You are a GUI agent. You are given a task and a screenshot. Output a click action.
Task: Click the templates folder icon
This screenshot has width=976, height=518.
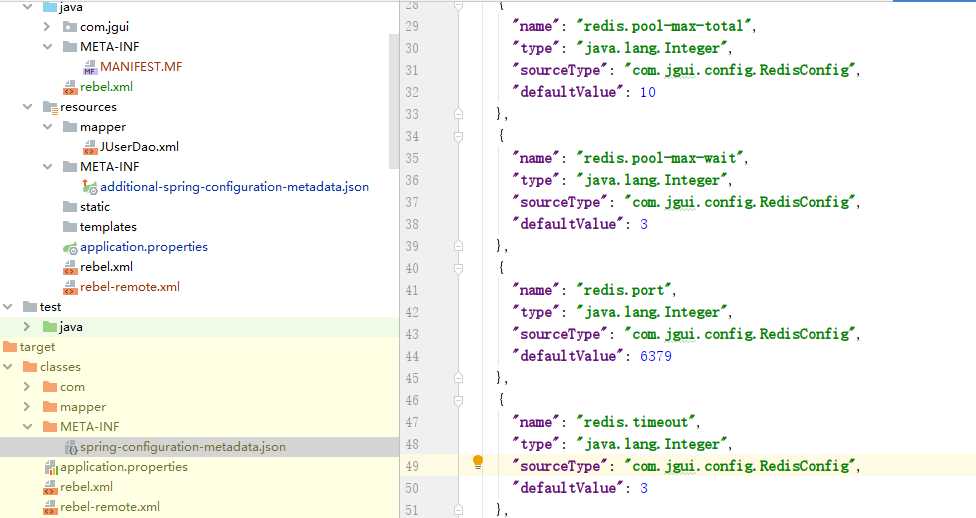70,227
